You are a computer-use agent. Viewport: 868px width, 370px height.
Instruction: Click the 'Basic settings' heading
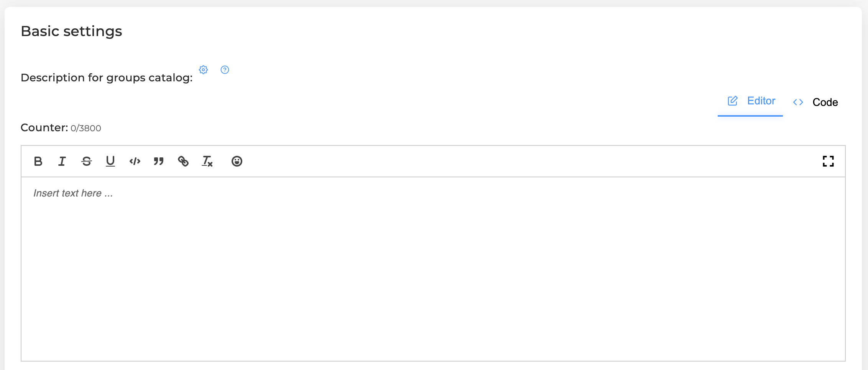71,31
